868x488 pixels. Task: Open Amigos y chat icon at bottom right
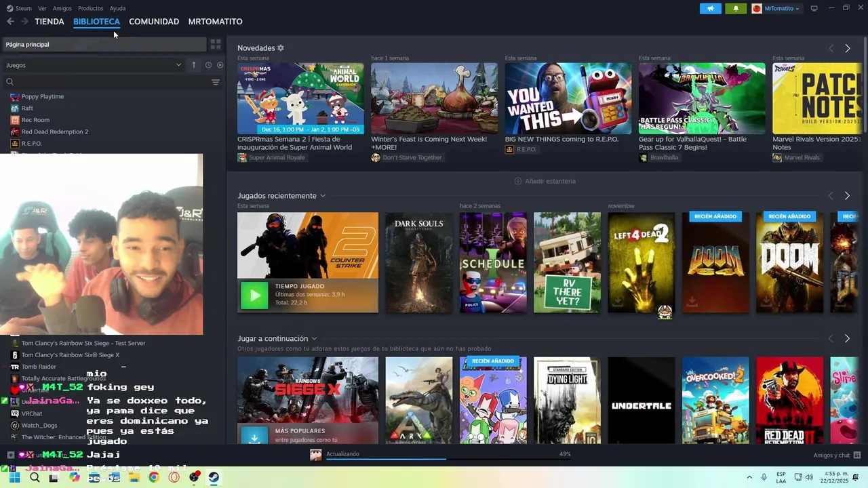pyautogui.click(x=857, y=455)
